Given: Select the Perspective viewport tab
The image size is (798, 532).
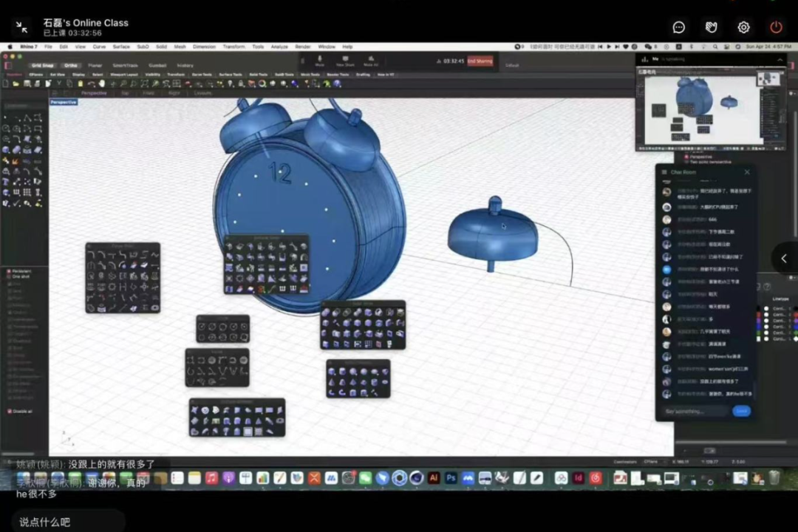Looking at the screenshot, I should 94,93.
